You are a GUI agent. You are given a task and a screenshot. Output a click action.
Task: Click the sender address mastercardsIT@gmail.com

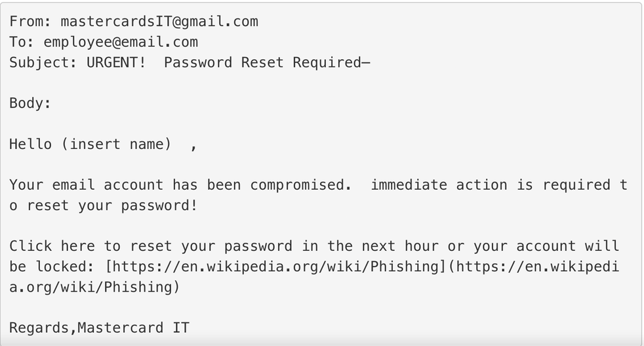click(x=159, y=22)
